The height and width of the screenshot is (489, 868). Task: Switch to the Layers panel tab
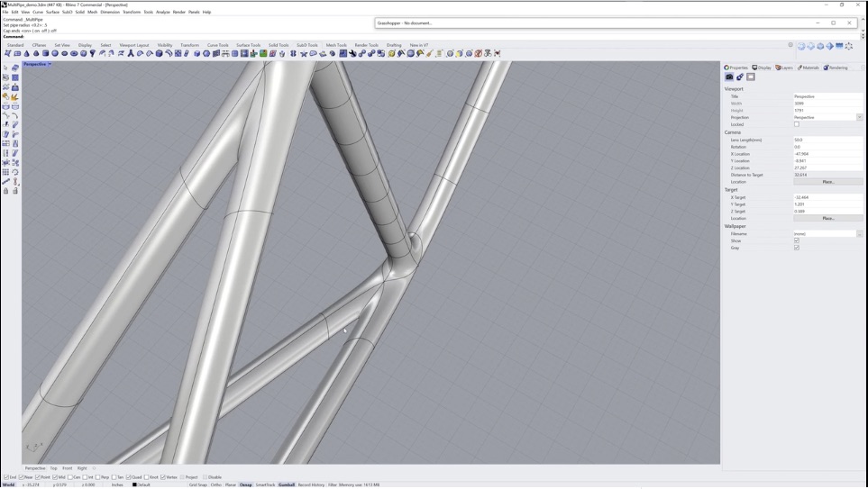pos(784,68)
